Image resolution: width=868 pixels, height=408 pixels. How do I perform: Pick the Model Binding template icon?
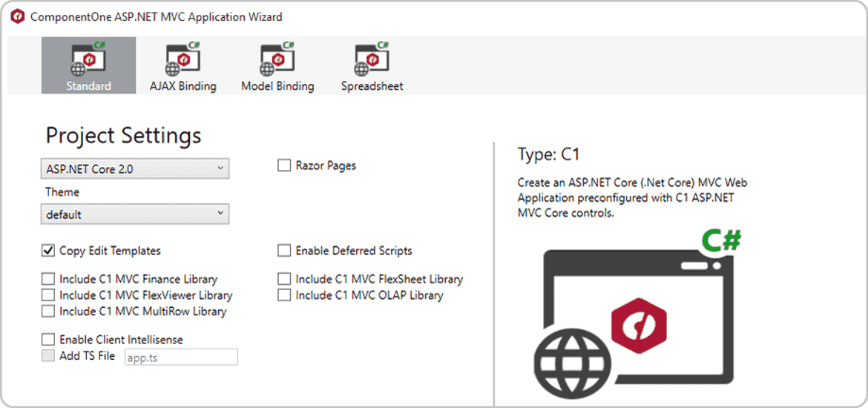(277, 59)
